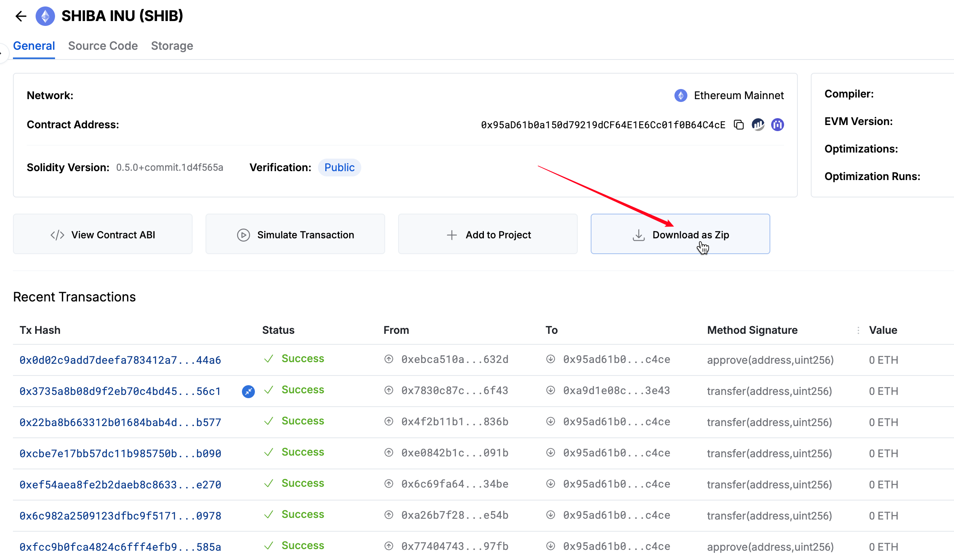Open transaction hash ending in b090
Screen dimensions: 954x560
(120, 454)
